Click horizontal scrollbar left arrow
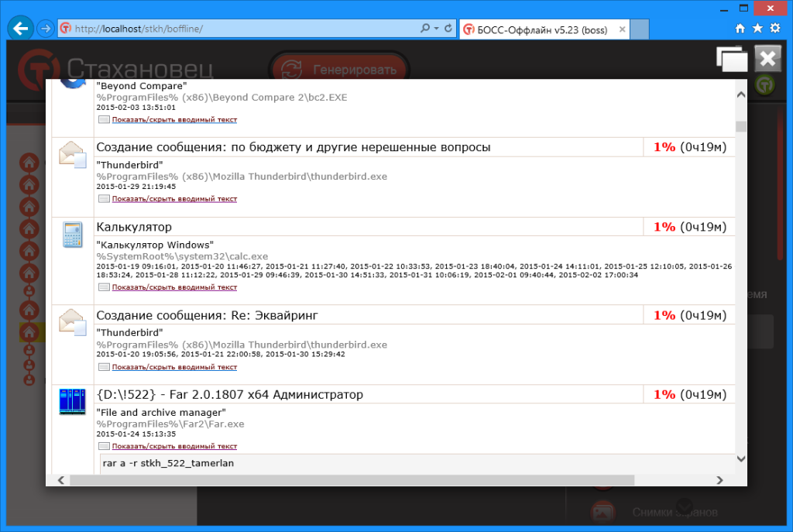The image size is (793, 532). 61,480
